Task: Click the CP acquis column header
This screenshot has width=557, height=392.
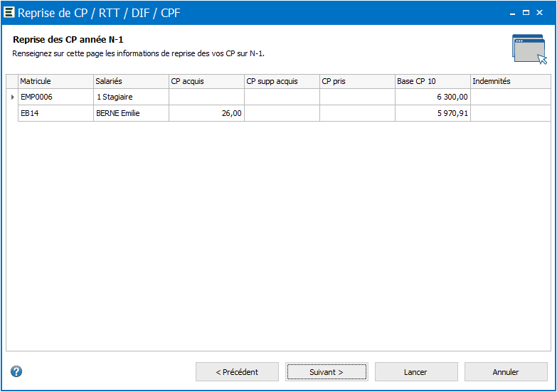Action: [x=206, y=81]
